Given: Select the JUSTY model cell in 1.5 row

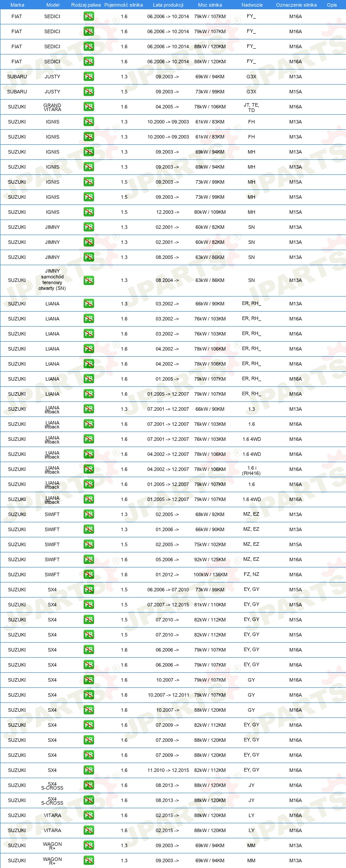Looking at the screenshot, I should click(x=52, y=92).
